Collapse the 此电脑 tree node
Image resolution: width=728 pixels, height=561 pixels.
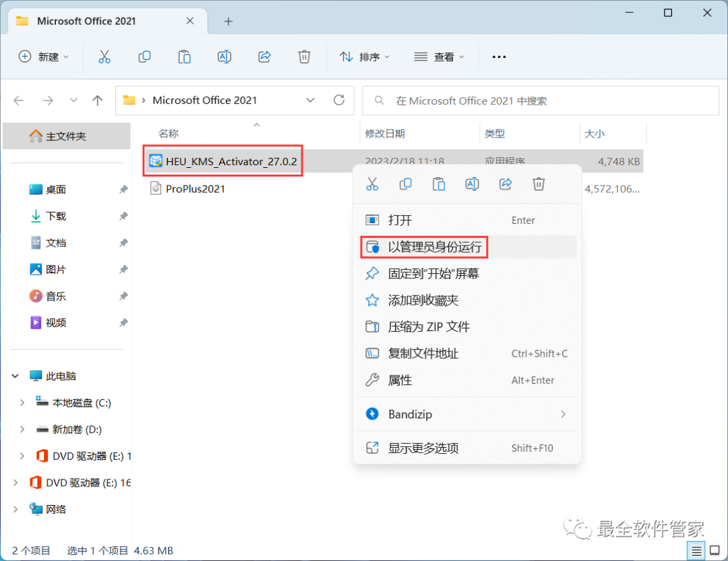pos(16,376)
